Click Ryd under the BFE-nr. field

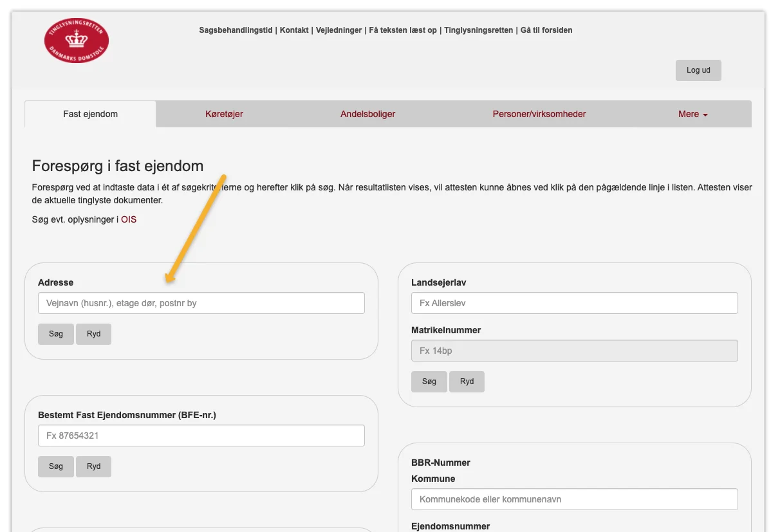[93, 466]
